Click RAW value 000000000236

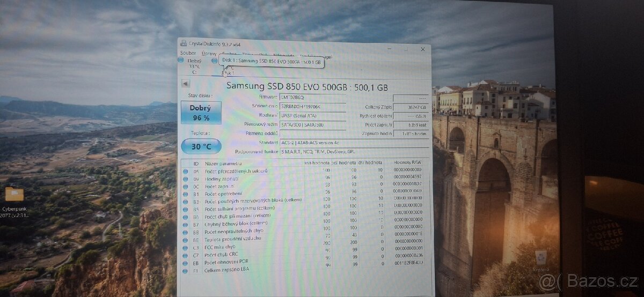point(408,256)
